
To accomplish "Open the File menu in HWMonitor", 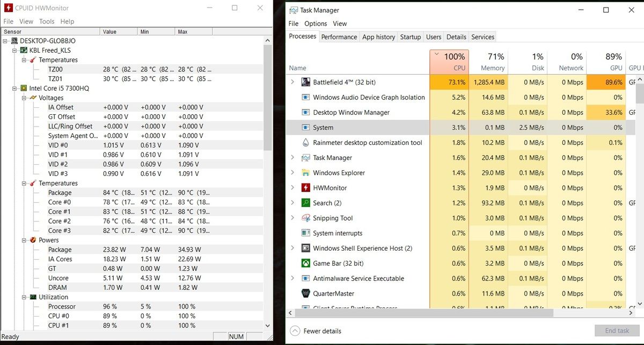I will pos(9,21).
